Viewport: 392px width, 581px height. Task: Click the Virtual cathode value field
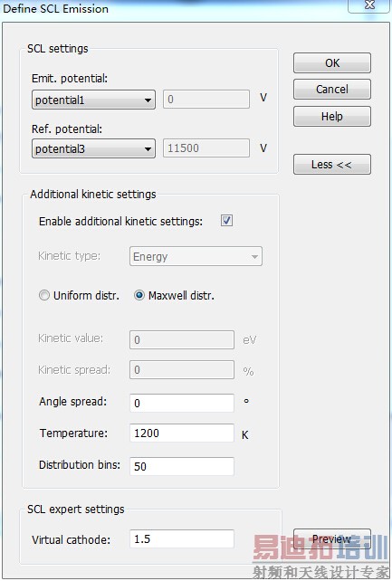pos(182,538)
